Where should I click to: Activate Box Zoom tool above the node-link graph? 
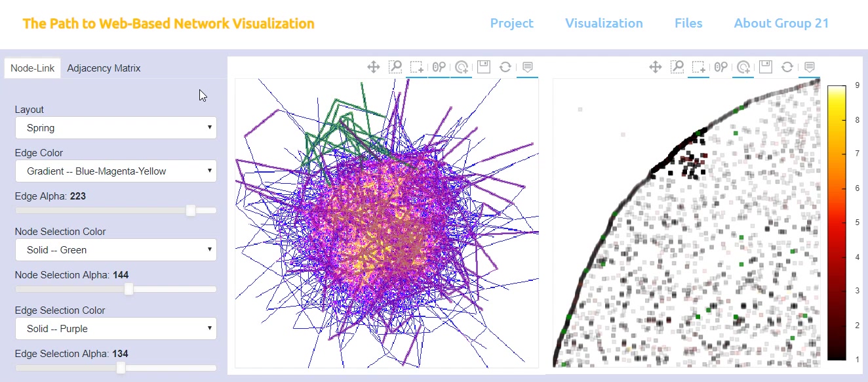(x=395, y=66)
